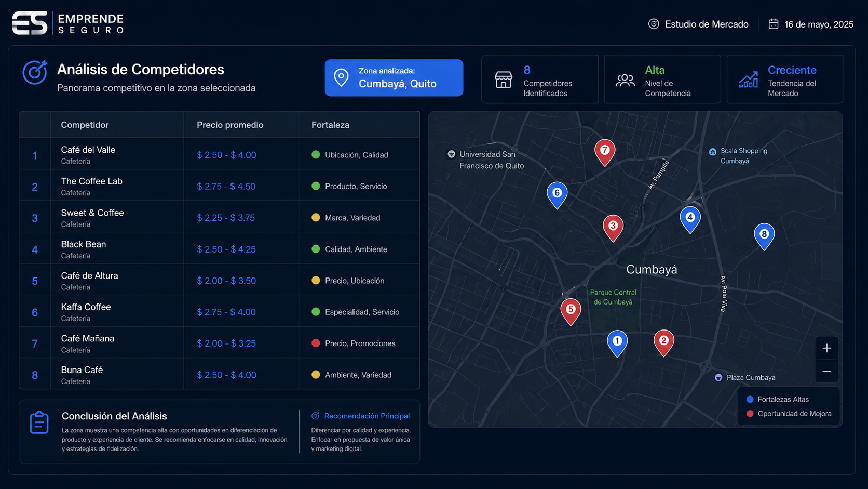Click the green dot beside Ubicación, Calidad
This screenshot has height=489, width=868.
point(316,154)
